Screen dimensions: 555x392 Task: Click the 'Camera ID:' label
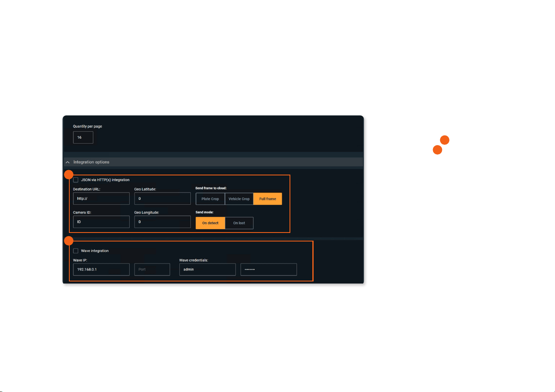point(82,213)
